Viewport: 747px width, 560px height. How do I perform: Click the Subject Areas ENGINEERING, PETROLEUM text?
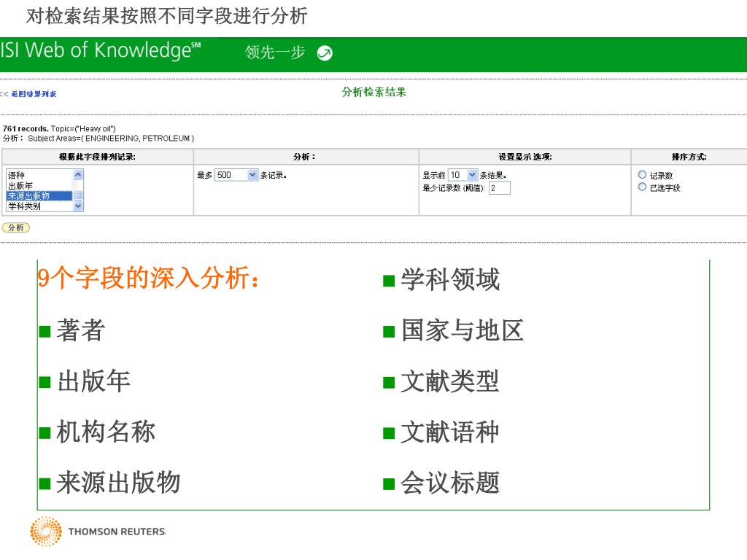111,139
